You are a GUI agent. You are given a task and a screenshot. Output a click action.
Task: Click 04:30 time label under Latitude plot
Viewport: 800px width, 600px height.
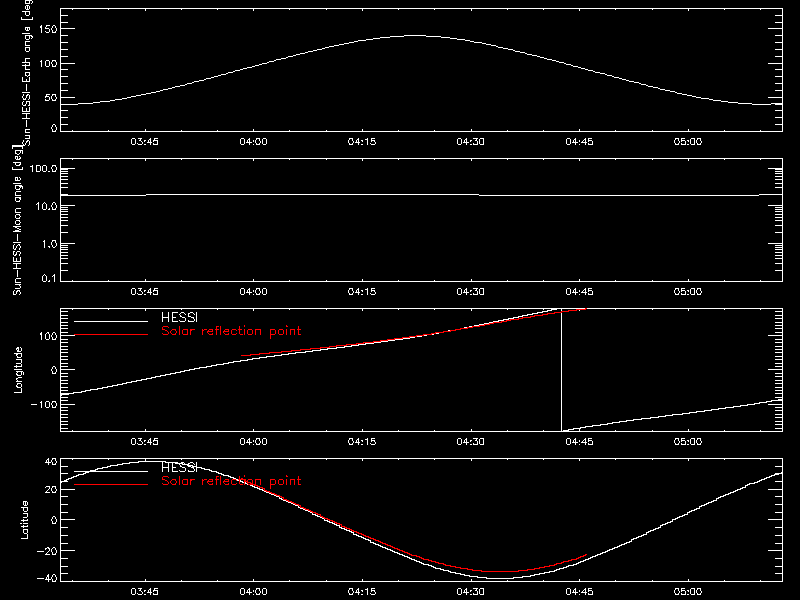(x=470, y=592)
